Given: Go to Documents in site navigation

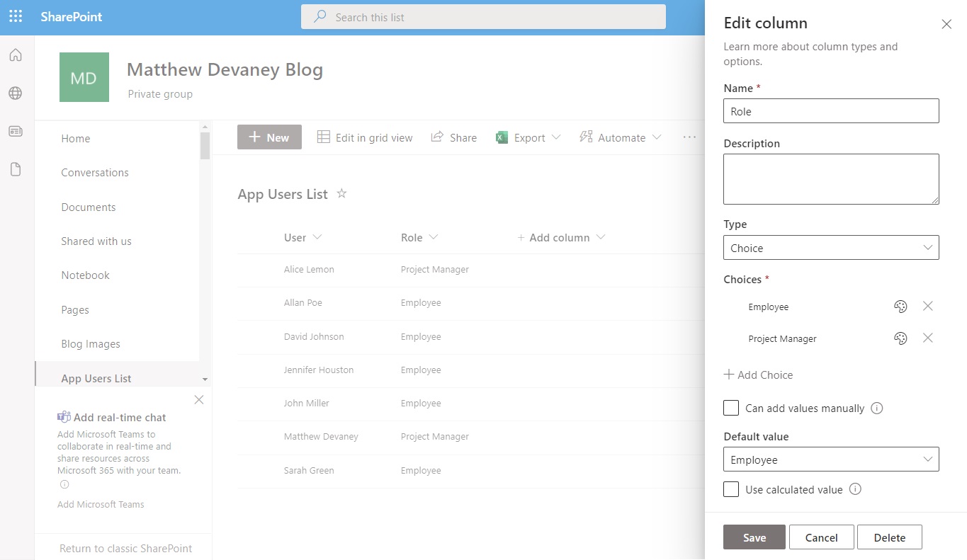Looking at the screenshot, I should click(x=89, y=207).
